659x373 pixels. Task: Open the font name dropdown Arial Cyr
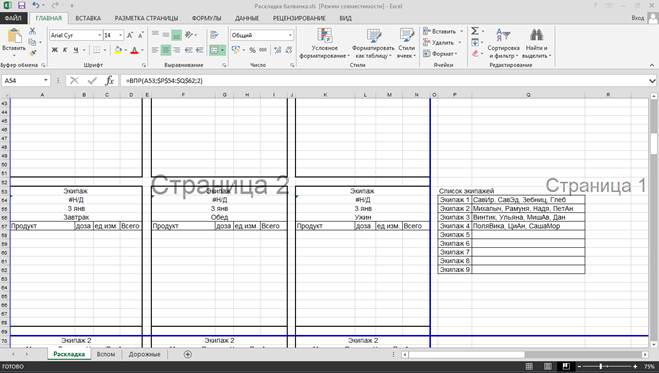pos(99,35)
